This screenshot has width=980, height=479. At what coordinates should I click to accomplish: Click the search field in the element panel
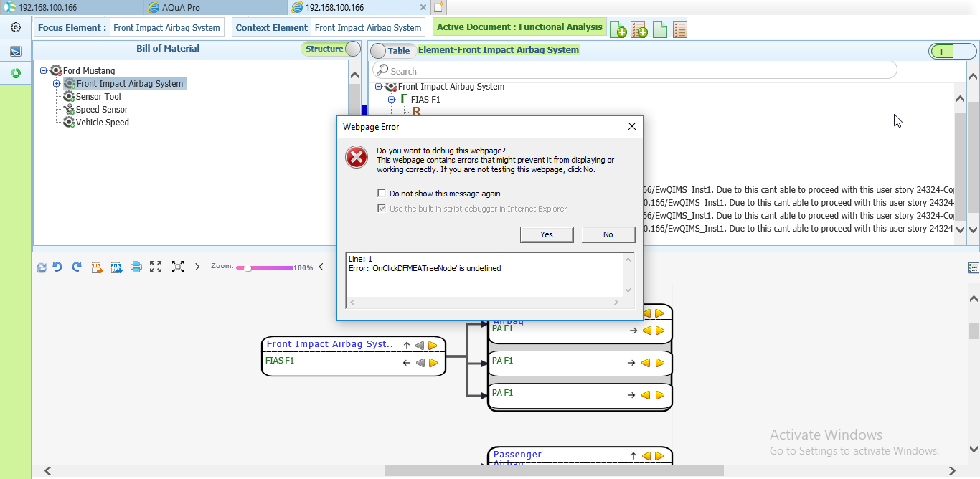[635, 70]
